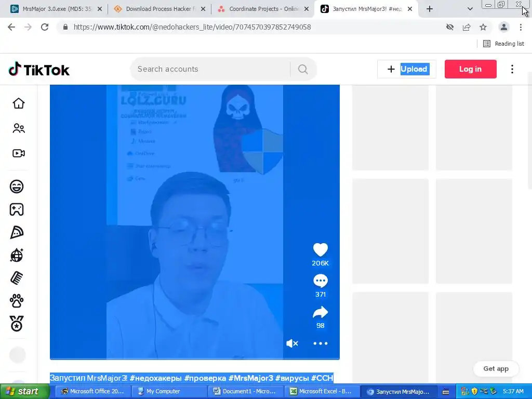Open a new browser tab
The image size is (532, 399).
(x=430, y=9)
